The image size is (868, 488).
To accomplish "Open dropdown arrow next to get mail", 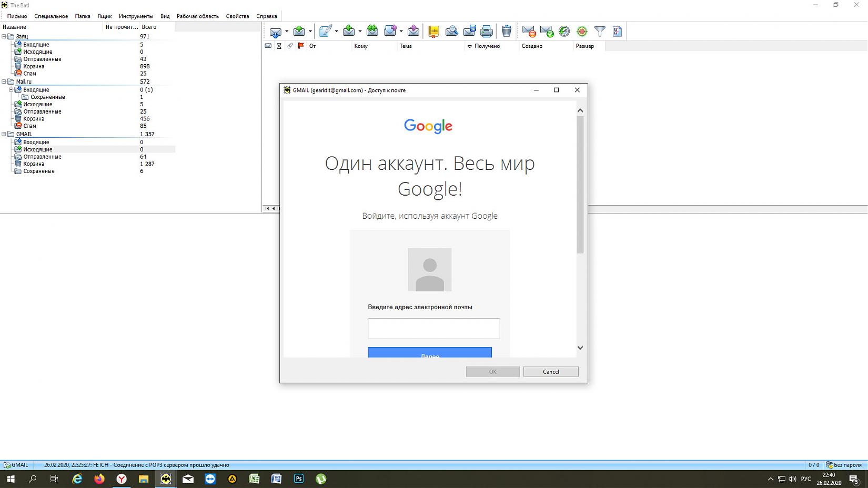I will [x=287, y=32].
